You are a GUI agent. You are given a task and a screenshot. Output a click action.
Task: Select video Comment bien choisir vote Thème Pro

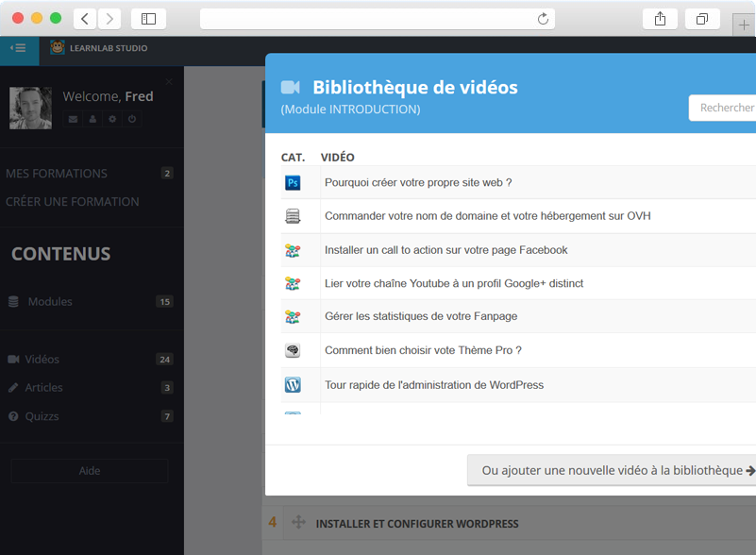(423, 350)
